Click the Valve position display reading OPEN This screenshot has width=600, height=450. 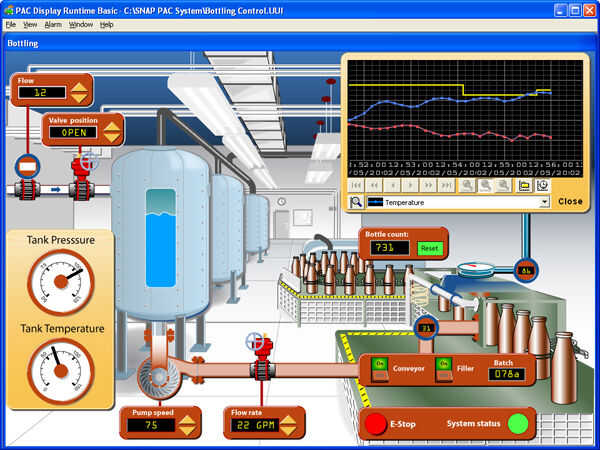click(x=73, y=132)
